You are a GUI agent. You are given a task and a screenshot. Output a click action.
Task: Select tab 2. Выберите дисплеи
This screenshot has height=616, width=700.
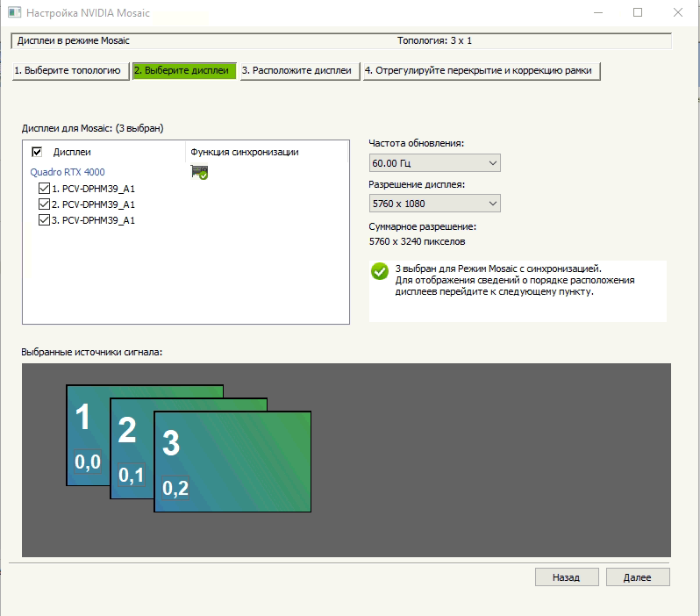[x=184, y=70]
